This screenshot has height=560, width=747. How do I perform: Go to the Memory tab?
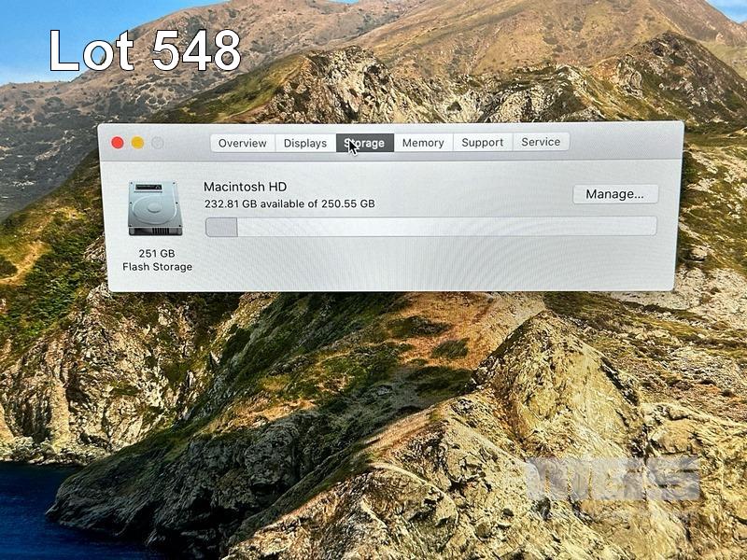click(x=423, y=143)
